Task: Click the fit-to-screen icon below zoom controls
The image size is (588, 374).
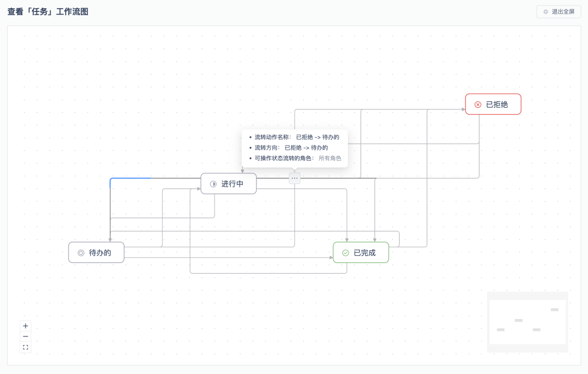Action: 26,347
